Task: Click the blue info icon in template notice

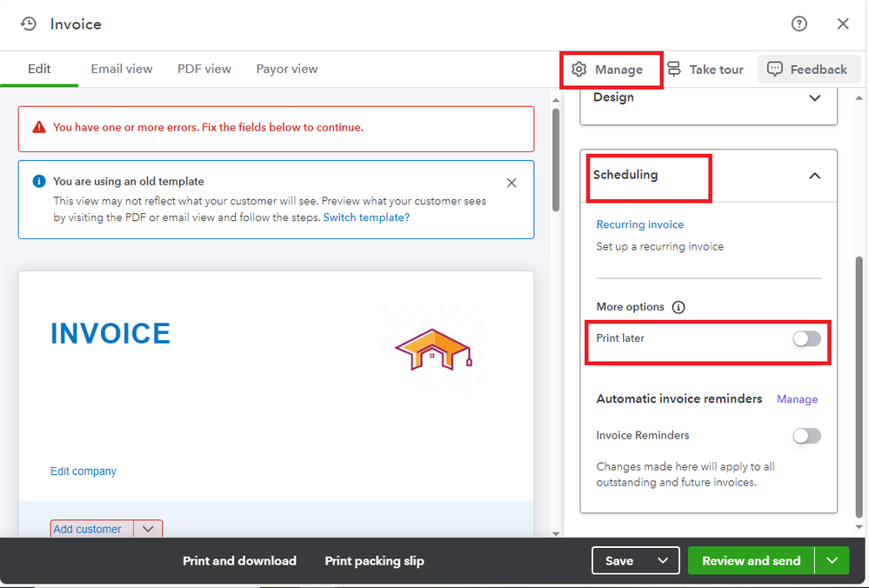Action: 39,181
